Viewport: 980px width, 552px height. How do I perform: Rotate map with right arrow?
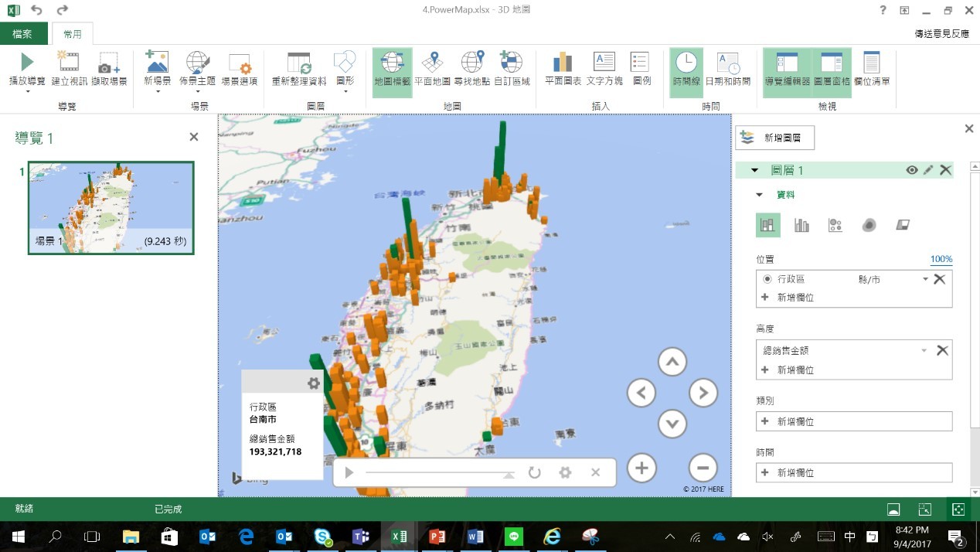pos(703,393)
